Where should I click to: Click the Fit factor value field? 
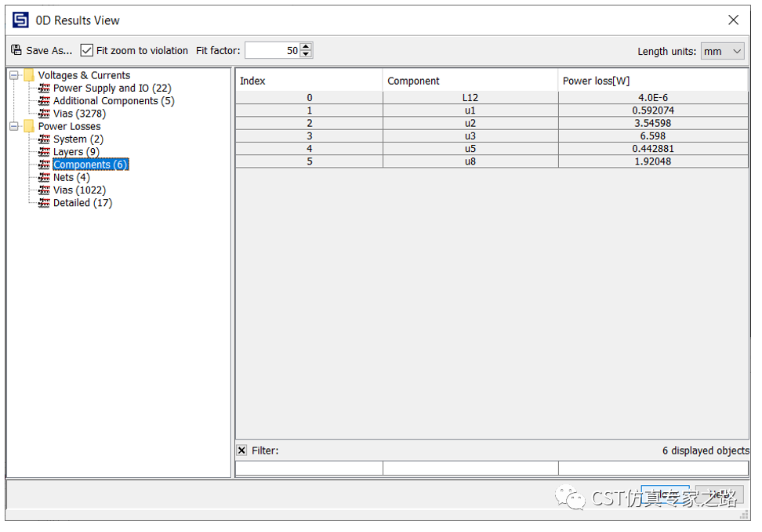pos(272,50)
